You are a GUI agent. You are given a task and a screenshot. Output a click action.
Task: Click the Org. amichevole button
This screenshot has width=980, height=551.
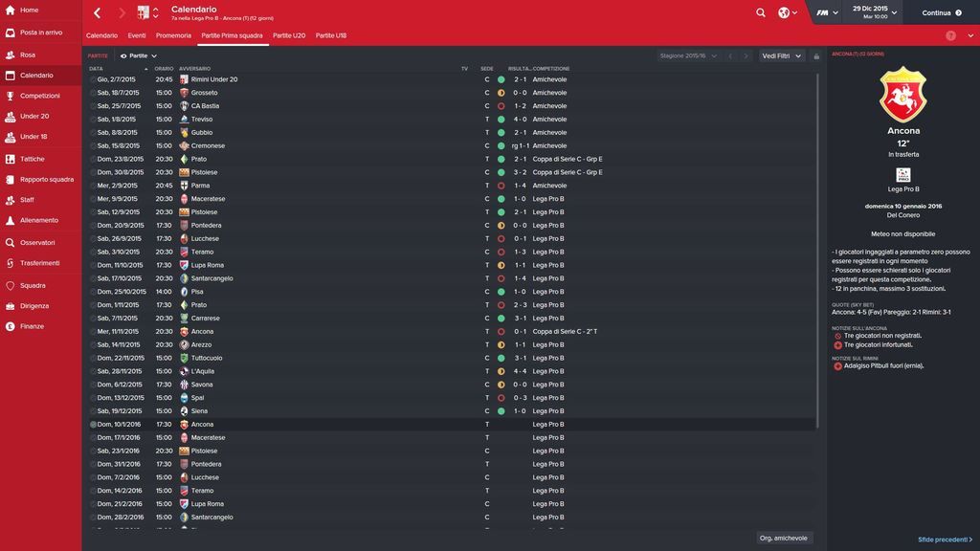(x=783, y=538)
